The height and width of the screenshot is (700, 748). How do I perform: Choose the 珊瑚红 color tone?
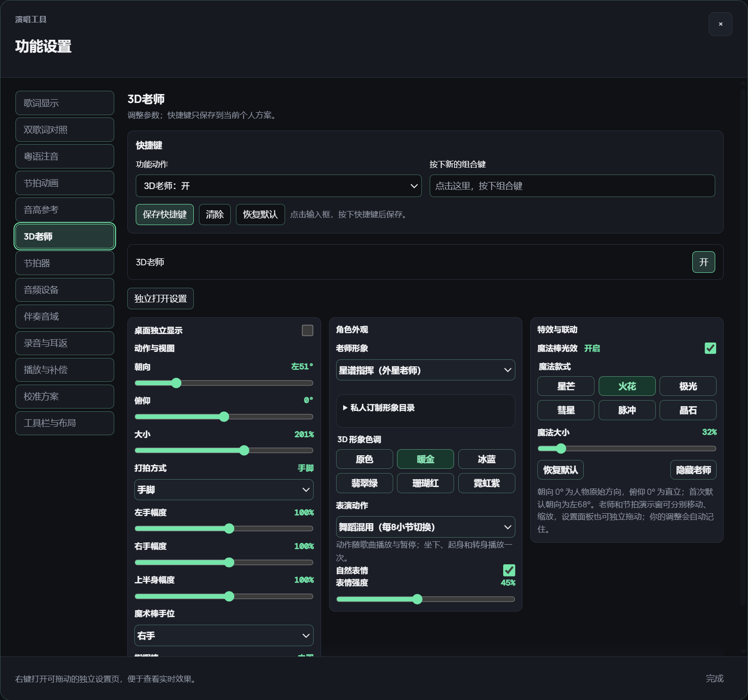[425, 483]
